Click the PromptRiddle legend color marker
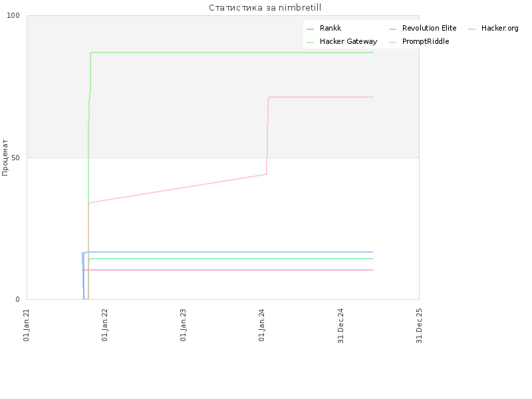Image resolution: width=532 pixels, height=399 pixels. pos(392,43)
